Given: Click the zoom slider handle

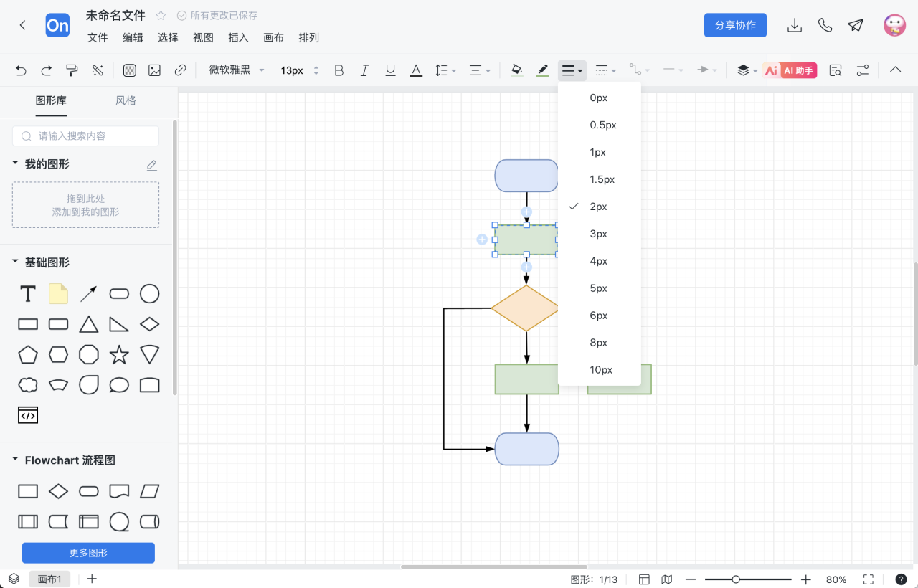Looking at the screenshot, I should [x=736, y=579].
